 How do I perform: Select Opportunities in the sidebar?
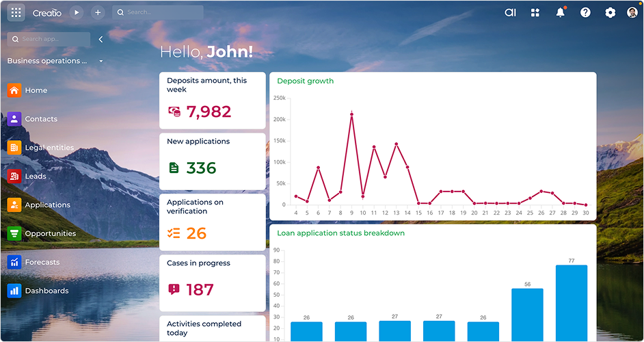click(x=51, y=234)
